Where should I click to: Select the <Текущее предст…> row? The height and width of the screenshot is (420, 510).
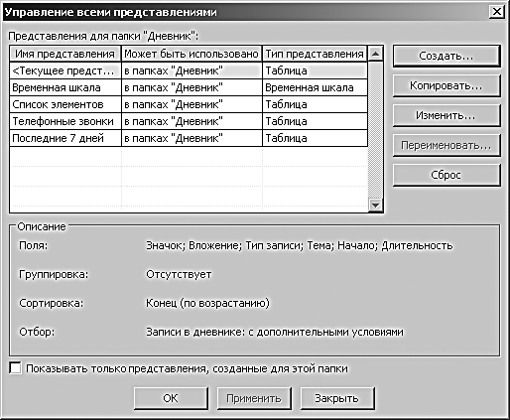point(189,70)
